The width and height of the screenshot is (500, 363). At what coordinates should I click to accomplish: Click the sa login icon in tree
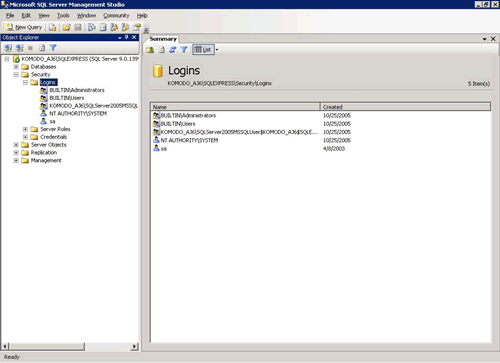coord(43,121)
